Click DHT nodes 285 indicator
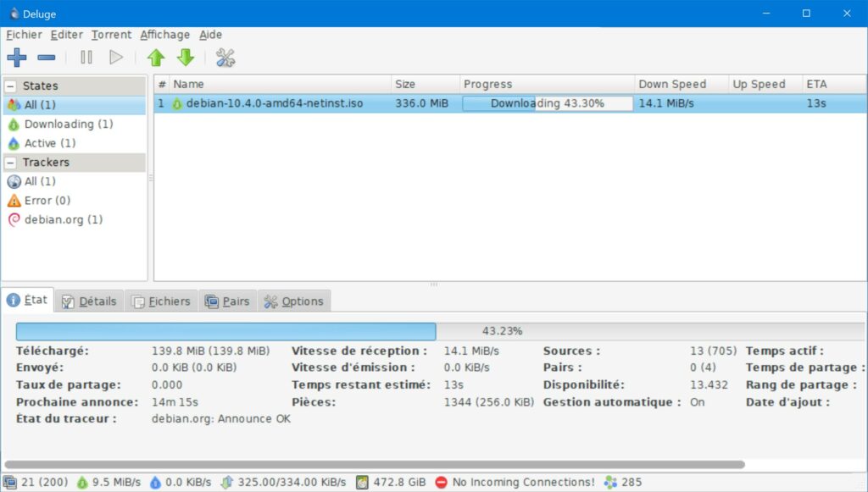868x492 pixels. pyautogui.click(x=623, y=483)
